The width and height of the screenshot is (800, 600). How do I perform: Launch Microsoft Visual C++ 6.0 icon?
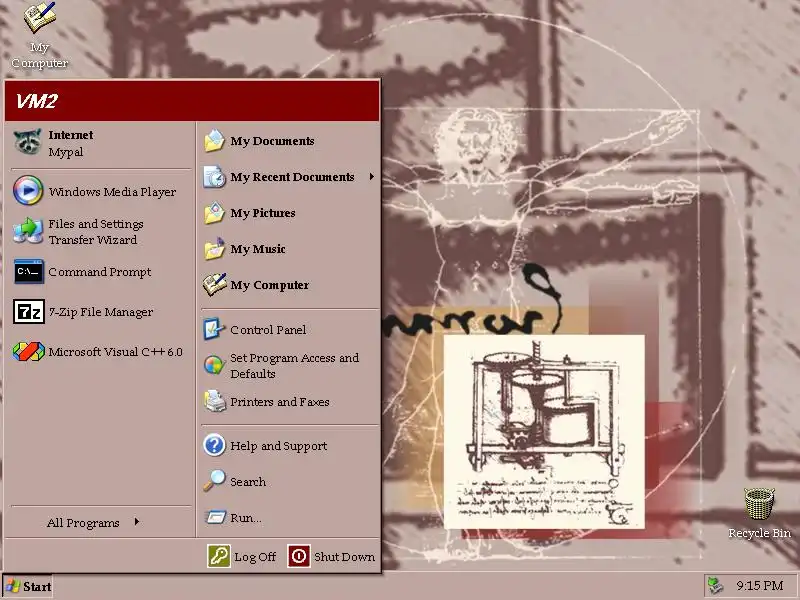(x=29, y=352)
